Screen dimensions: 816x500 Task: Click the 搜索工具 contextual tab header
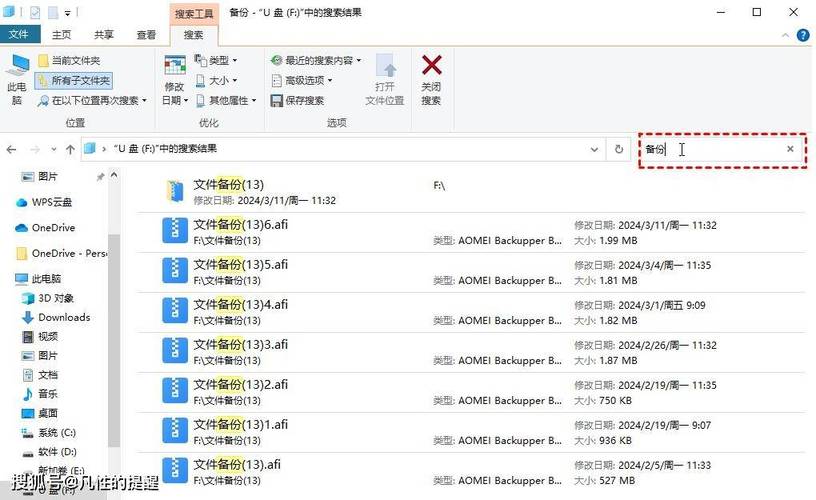pos(194,13)
